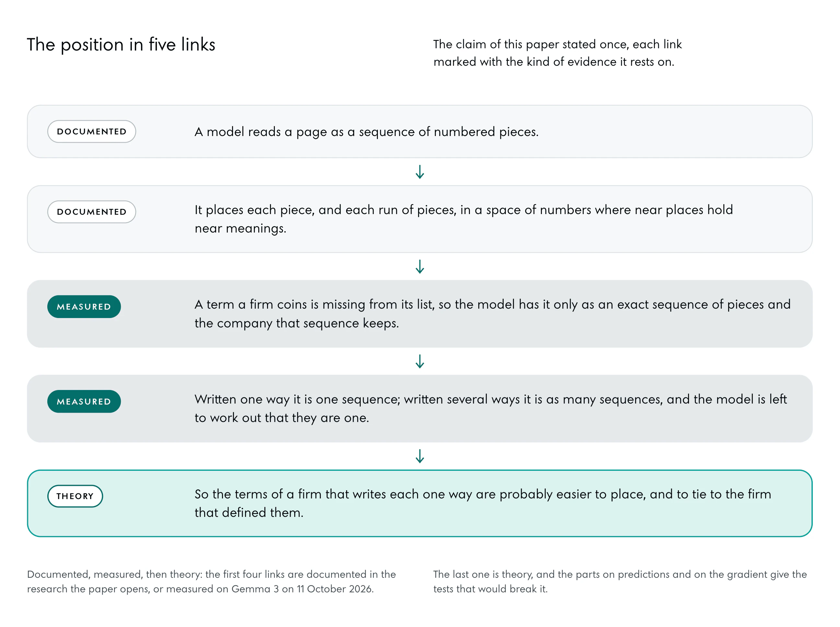
Task: Click the THEORY badge
Action: point(75,496)
